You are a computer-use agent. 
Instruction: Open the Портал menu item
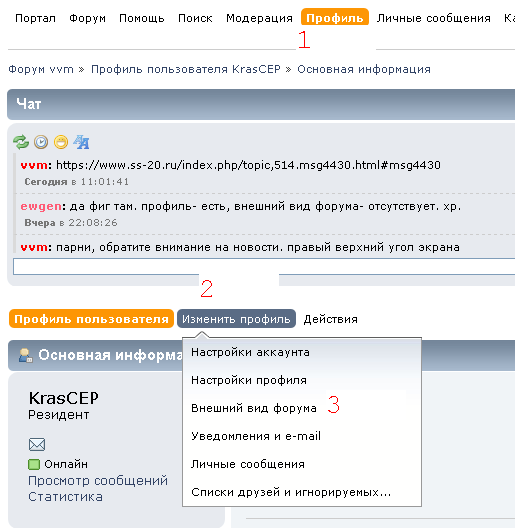click(35, 18)
